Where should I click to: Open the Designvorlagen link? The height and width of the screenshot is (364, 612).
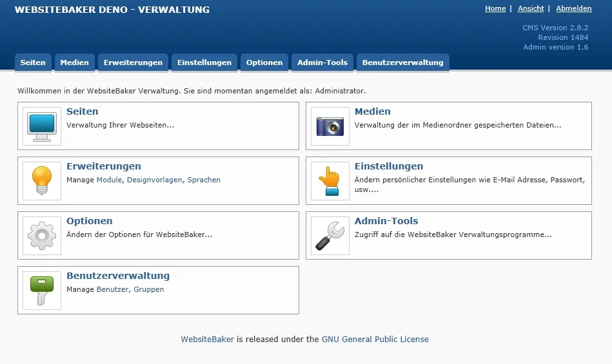(155, 180)
